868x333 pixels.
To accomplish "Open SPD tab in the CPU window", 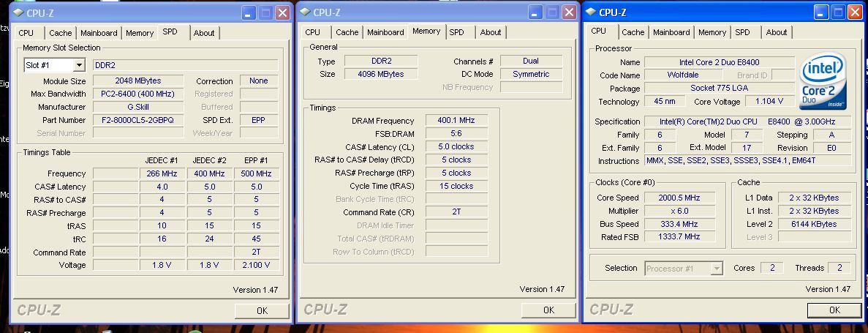I will (742, 33).
